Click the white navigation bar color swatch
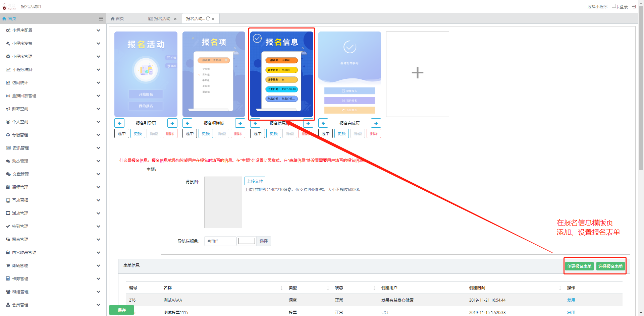The width and height of the screenshot is (644, 316). coord(247,241)
